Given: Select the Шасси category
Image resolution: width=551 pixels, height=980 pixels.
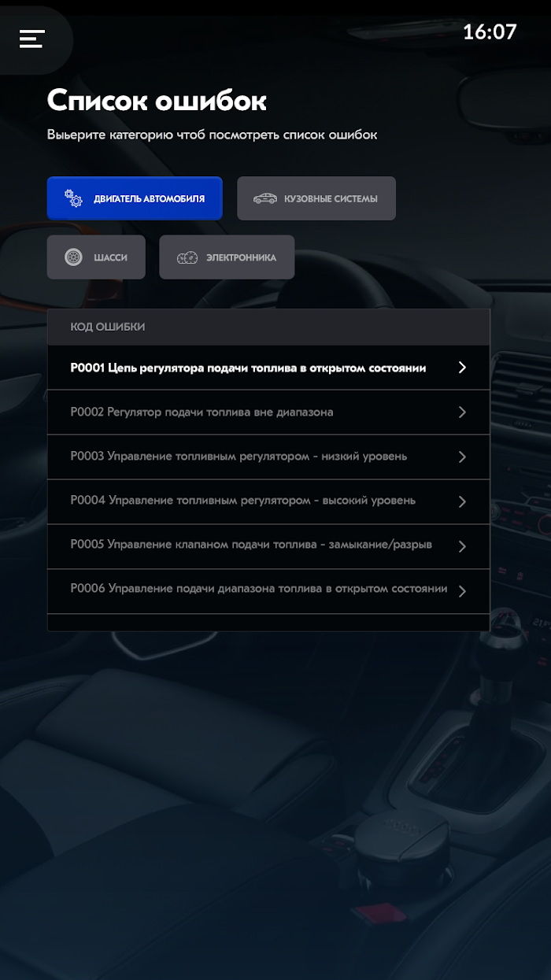Looking at the screenshot, I should (x=96, y=257).
